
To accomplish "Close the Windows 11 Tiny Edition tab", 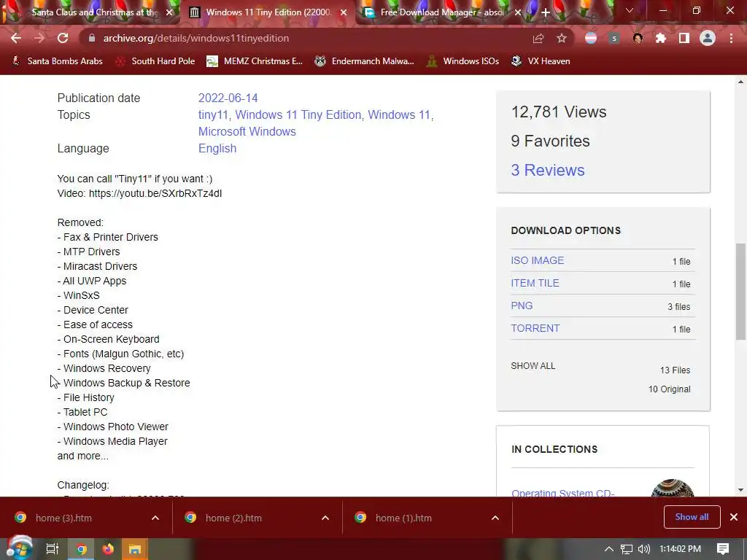I will (344, 12).
